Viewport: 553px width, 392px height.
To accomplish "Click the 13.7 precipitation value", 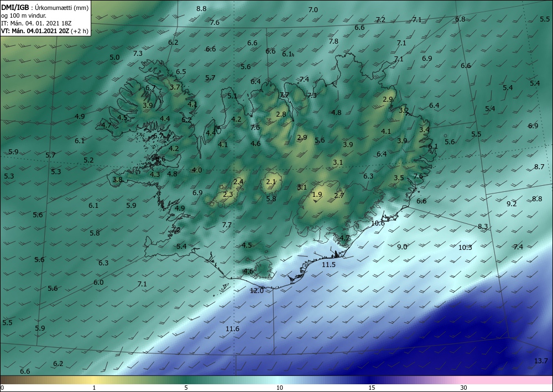I will point(541,360).
